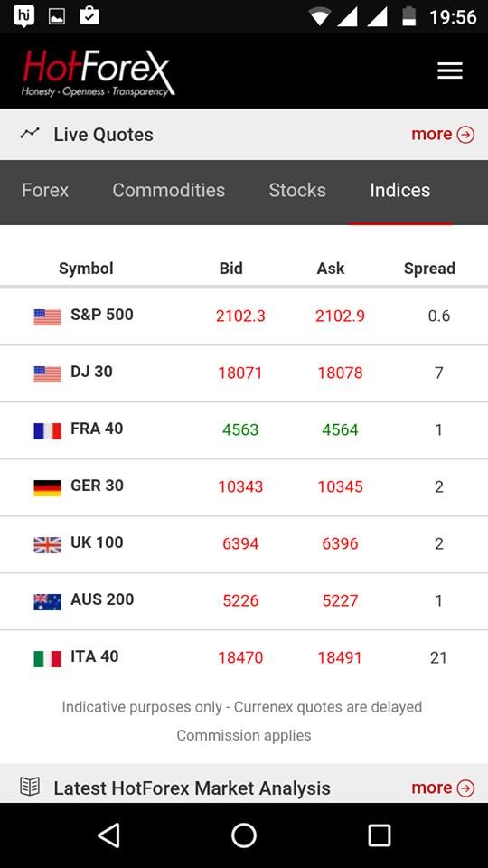This screenshot has width=488, height=868.
Task: Tap the Live Quotes chart icon
Action: pyautogui.click(x=30, y=134)
